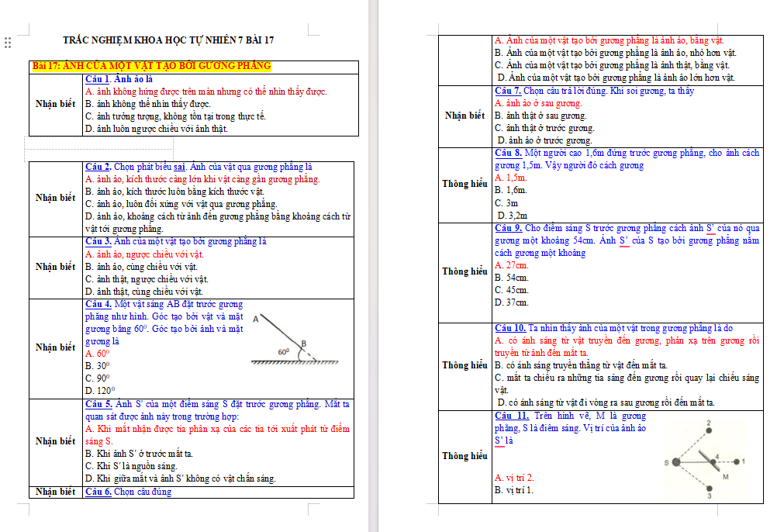Click answer 'B. ảnh thật ở sau gương'
777x532 pixels.
point(540,116)
